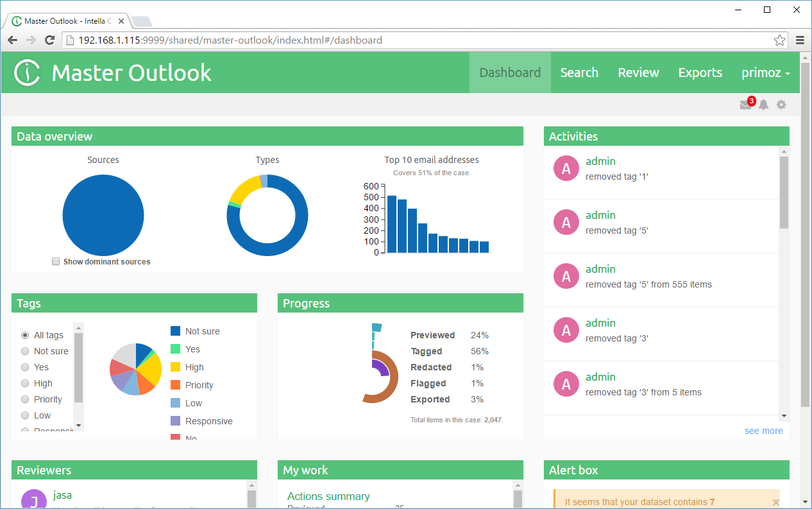Switch to the Search tab
This screenshot has width=812, height=509.
pos(579,72)
